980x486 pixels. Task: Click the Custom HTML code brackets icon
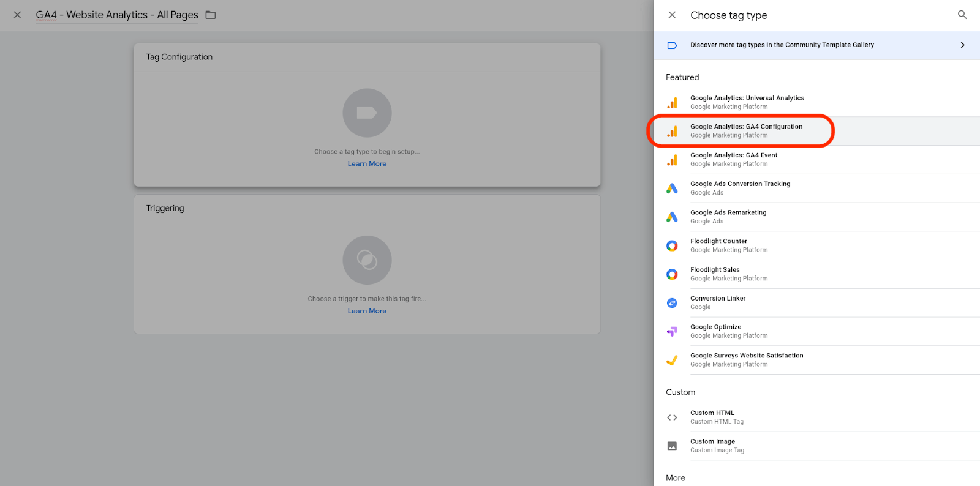672,417
